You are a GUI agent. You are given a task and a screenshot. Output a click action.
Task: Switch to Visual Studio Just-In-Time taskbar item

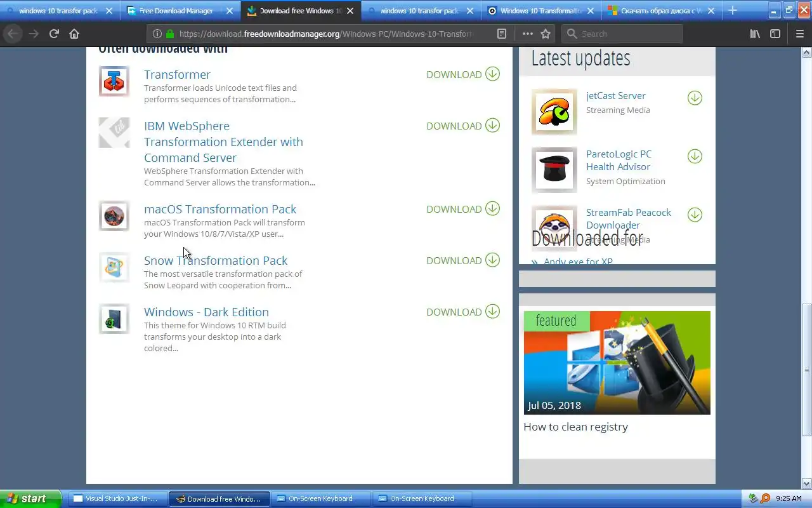tap(118, 498)
